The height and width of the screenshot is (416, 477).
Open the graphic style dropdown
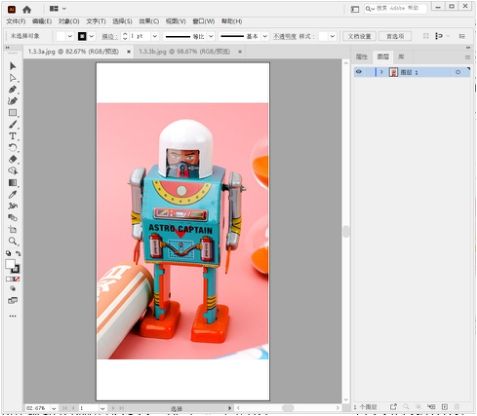[332, 36]
